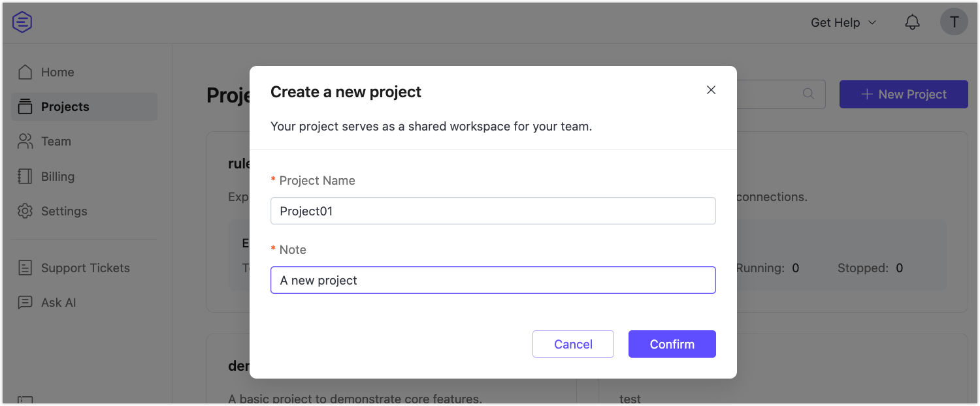This screenshot has width=980, height=406.
Task: Click the New Project button
Action: 904,94
